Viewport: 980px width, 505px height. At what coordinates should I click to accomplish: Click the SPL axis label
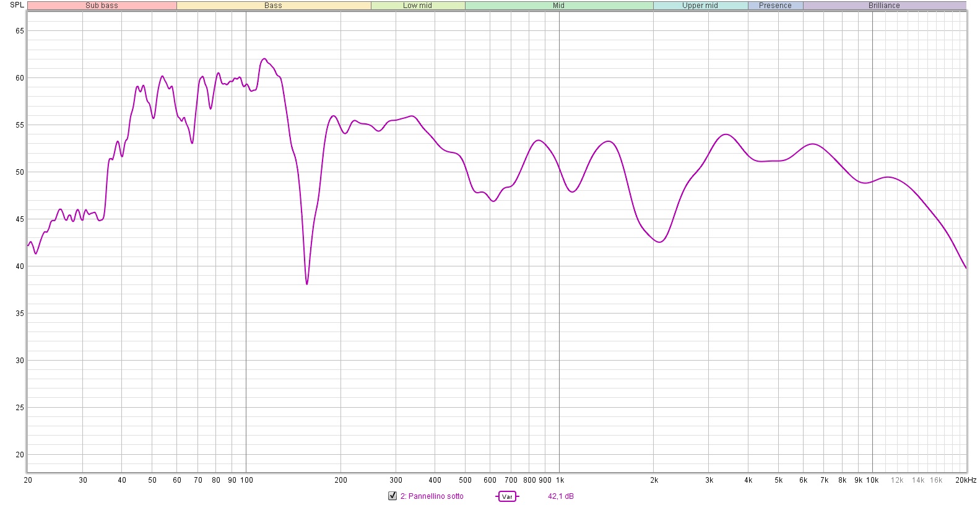click(x=17, y=5)
